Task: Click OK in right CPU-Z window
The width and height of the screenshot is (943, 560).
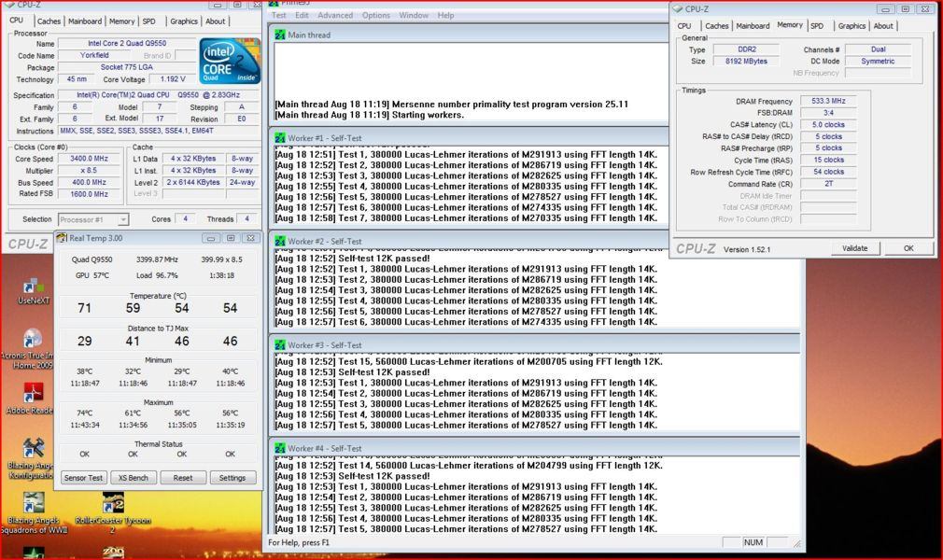Action: point(908,248)
